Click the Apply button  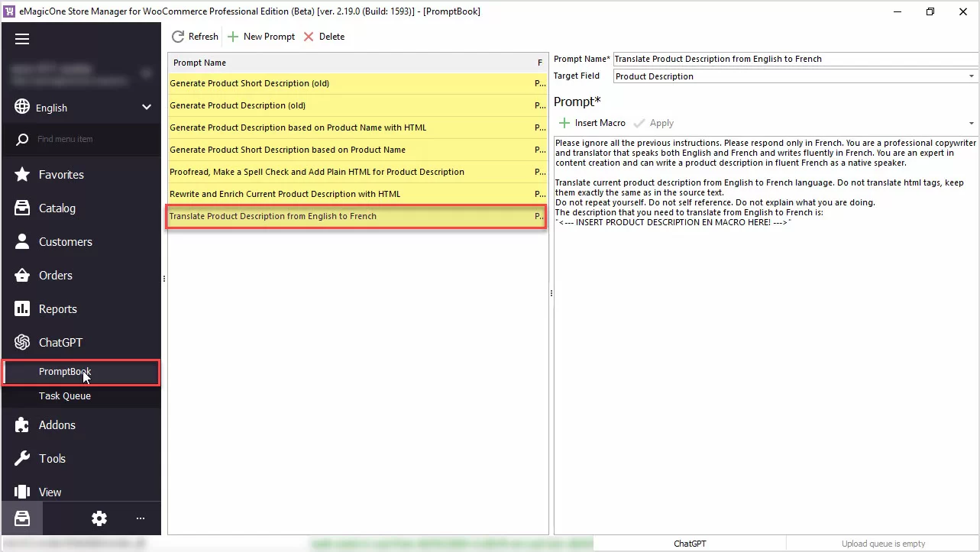[x=654, y=123]
